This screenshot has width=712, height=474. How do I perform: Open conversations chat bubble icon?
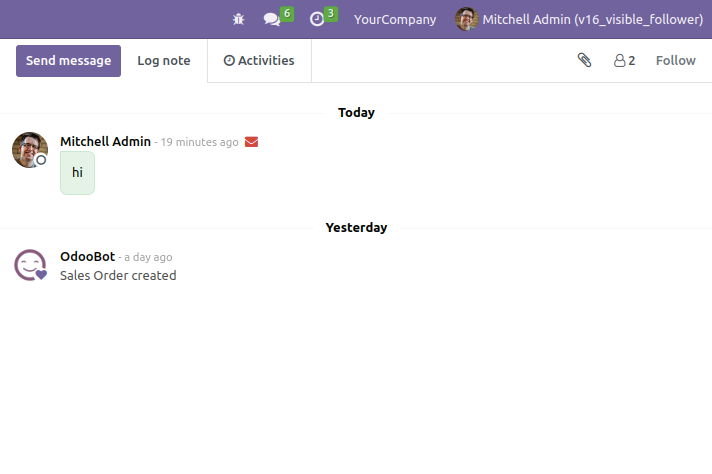click(x=272, y=19)
